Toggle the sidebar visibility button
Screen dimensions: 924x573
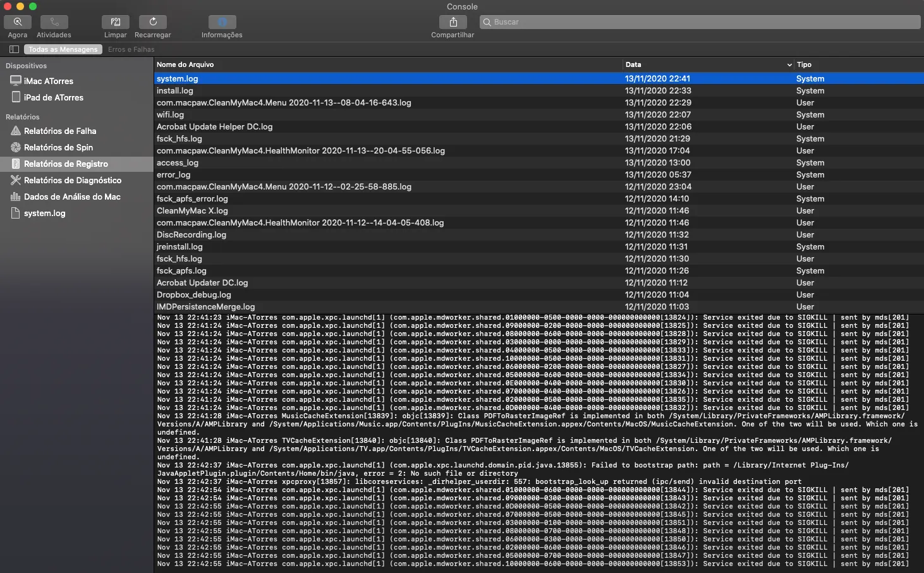pos(14,49)
